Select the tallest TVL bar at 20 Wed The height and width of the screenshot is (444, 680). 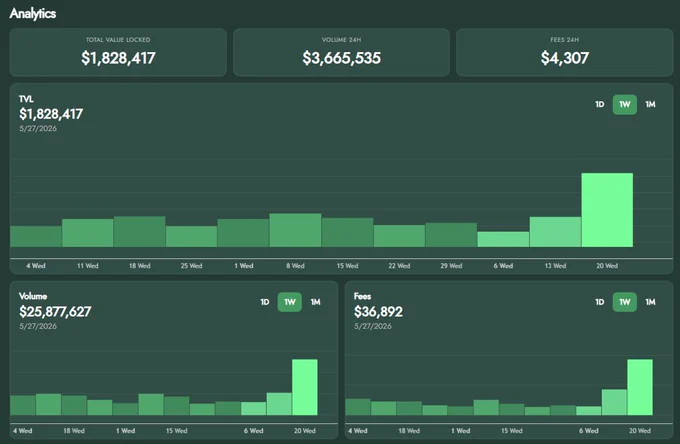pyautogui.click(x=607, y=210)
